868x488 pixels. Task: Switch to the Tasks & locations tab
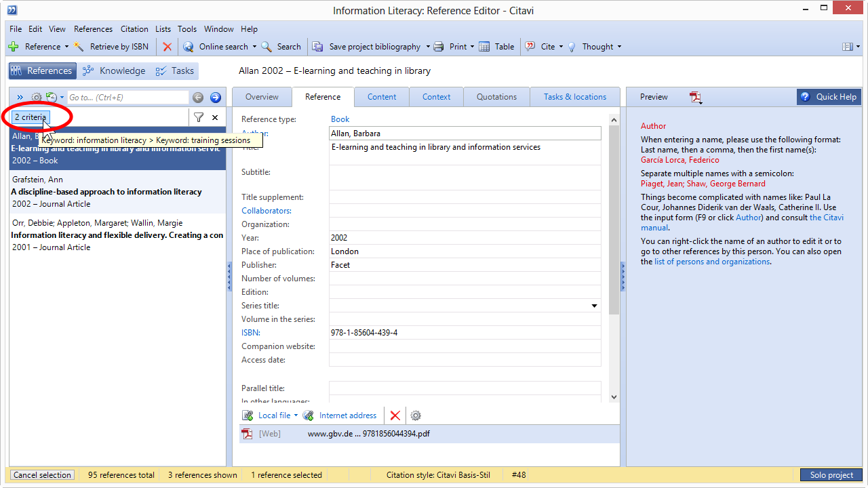[x=575, y=97]
